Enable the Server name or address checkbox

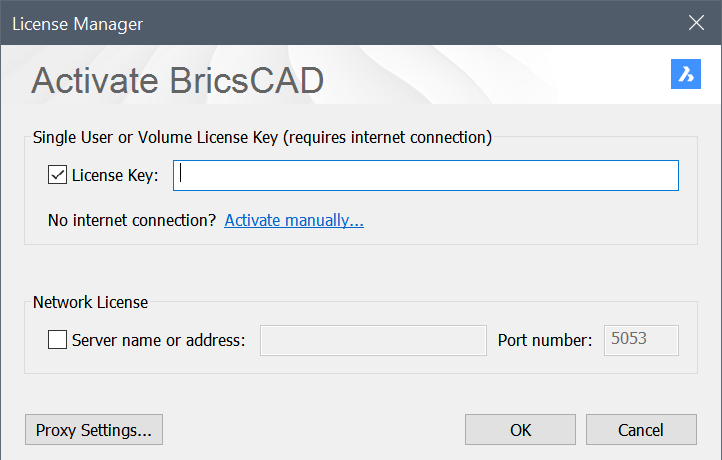pyautogui.click(x=58, y=340)
